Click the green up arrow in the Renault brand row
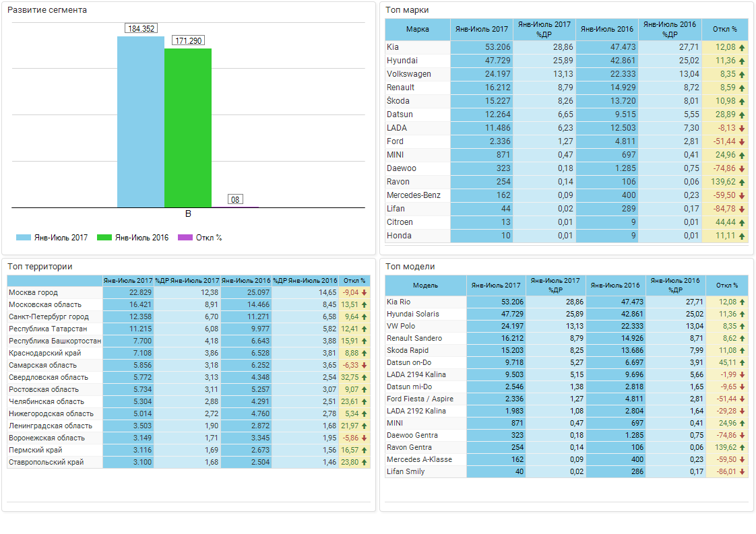The image size is (756, 534). 742,88
